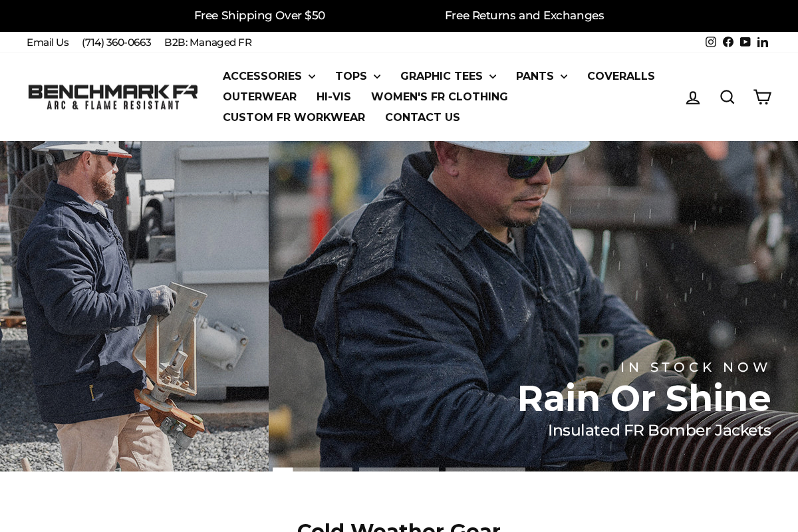Open the Facebook social icon
Viewport: 798px width, 532px height.
(x=728, y=42)
